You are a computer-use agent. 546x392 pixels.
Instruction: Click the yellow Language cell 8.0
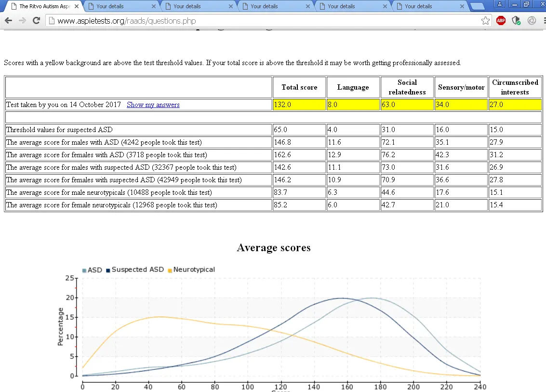click(353, 105)
